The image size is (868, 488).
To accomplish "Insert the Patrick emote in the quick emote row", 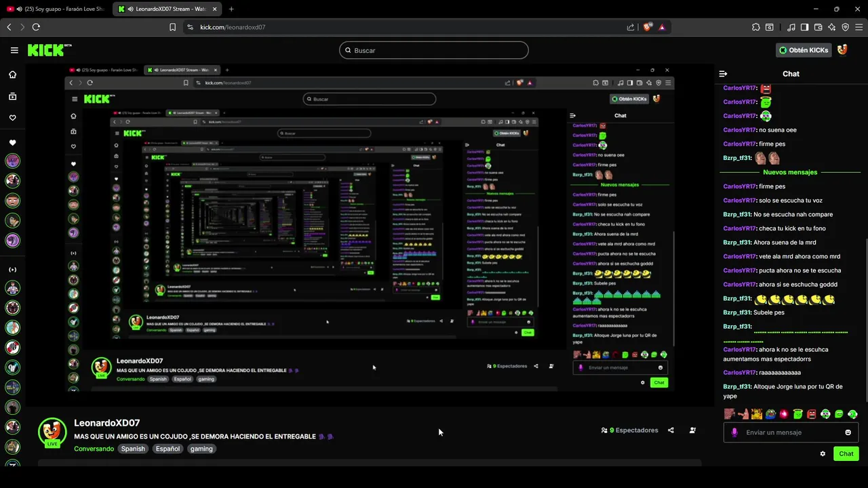I will coord(743,413).
